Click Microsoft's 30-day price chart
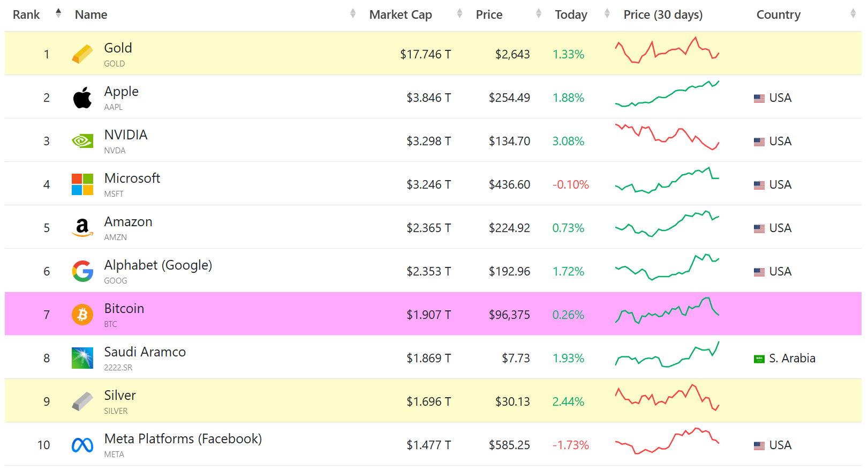 click(667, 180)
